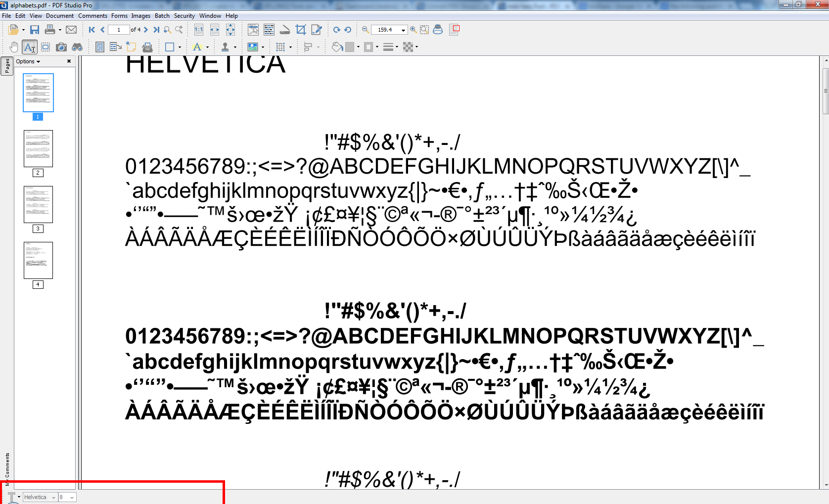Select the Hand tool
The height and width of the screenshot is (504, 829).
coord(14,47)
